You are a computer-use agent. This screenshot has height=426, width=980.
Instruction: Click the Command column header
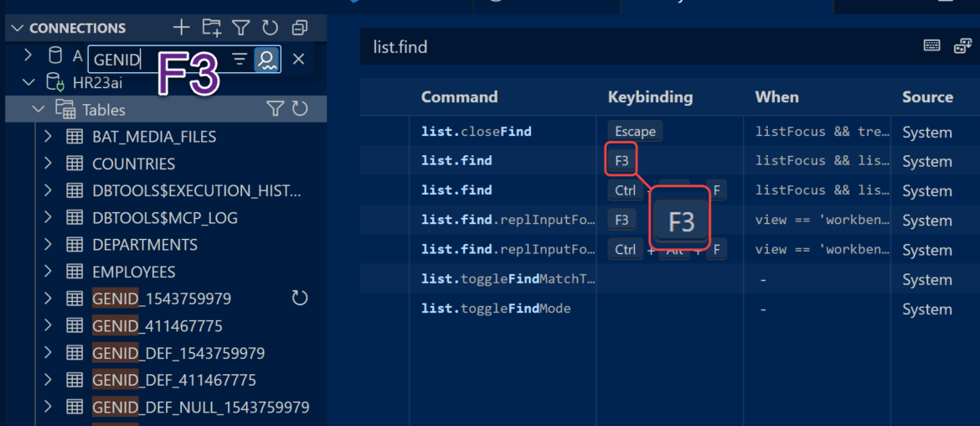pos(459,96)
